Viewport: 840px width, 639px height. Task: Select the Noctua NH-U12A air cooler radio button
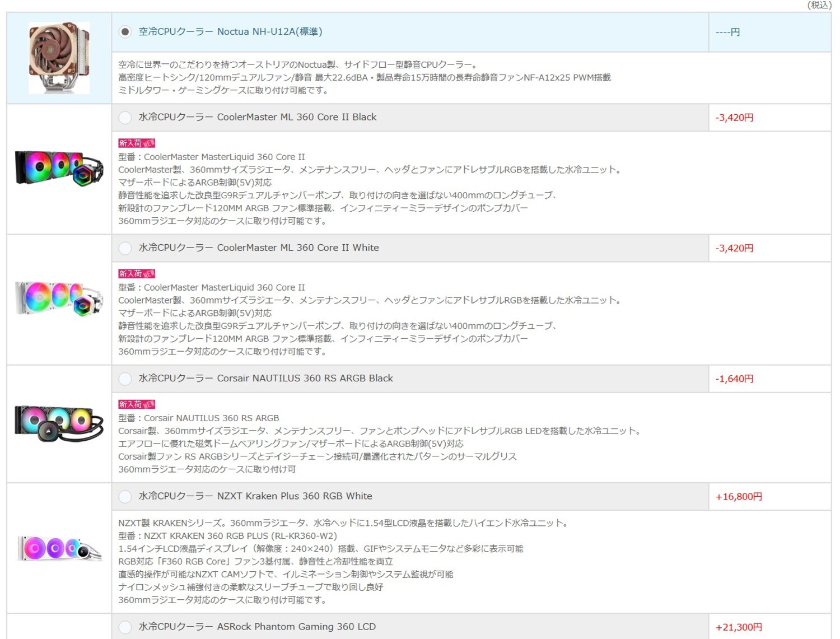[x=125, y=32]
